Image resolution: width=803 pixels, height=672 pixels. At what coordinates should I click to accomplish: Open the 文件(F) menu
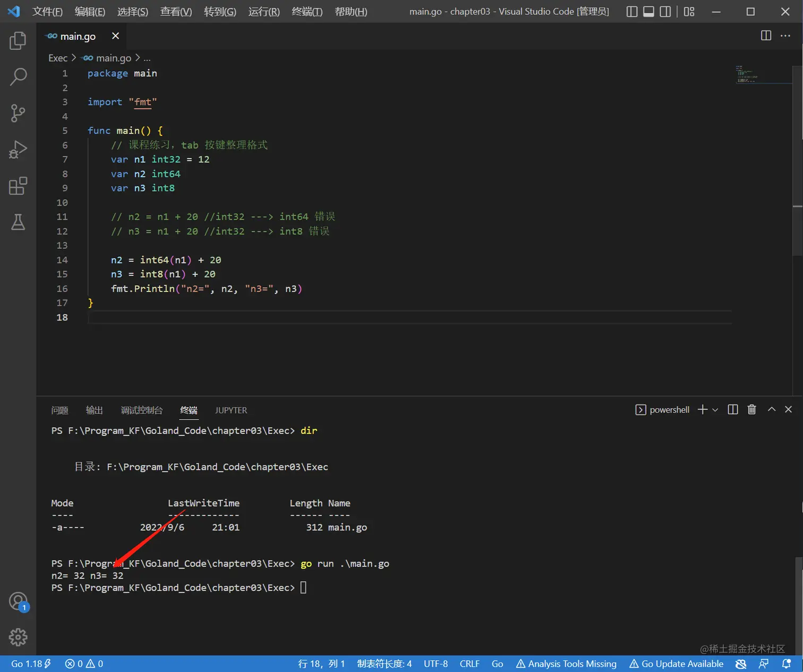[x=47, y=12]
